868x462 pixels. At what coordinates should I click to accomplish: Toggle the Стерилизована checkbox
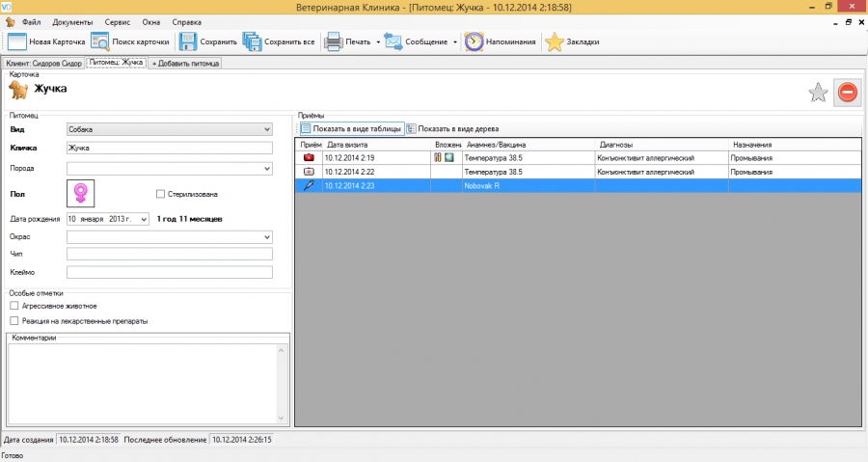[160, 194]
